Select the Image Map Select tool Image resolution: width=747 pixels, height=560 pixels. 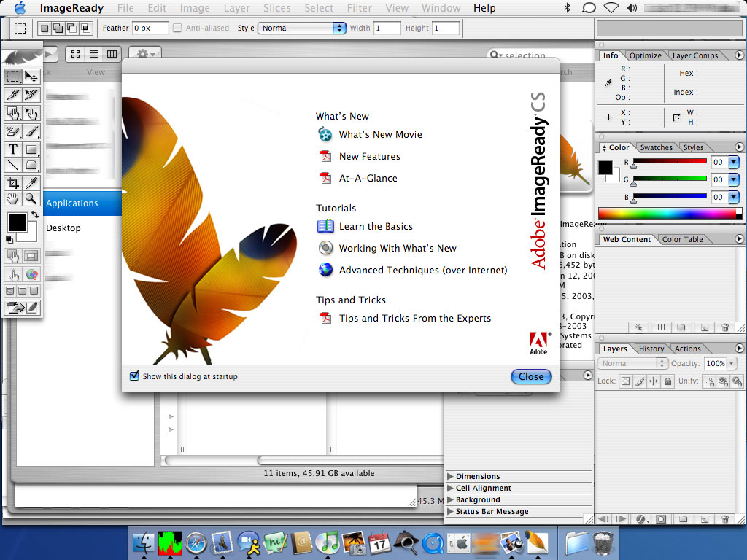click(x=31, y=113)
